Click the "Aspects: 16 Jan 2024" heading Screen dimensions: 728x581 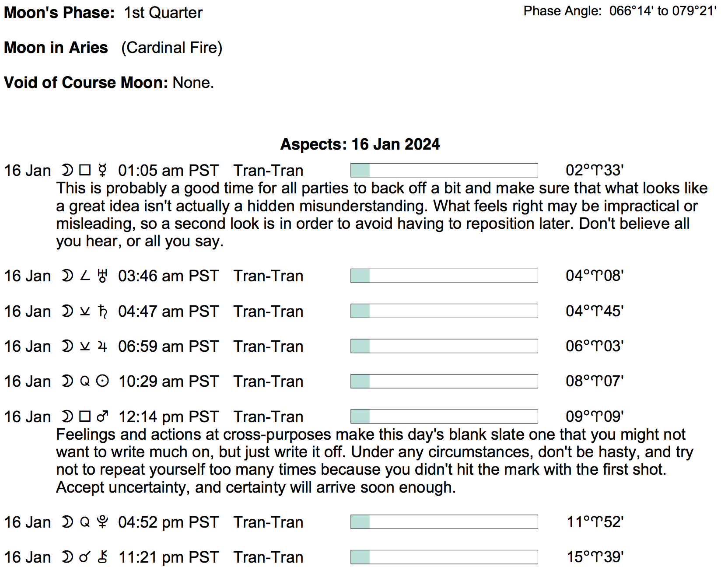coord(360,144)
